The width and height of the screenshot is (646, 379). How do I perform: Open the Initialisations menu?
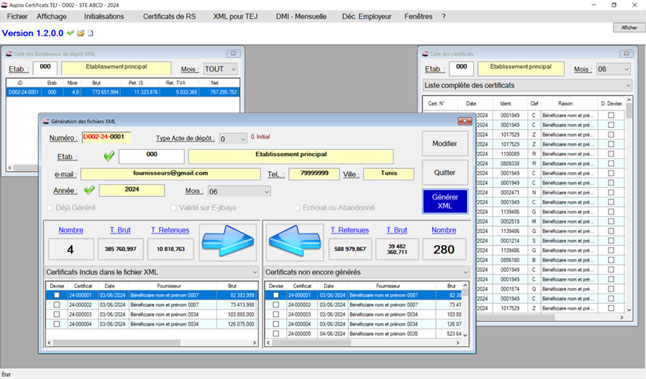click(104, 16)
